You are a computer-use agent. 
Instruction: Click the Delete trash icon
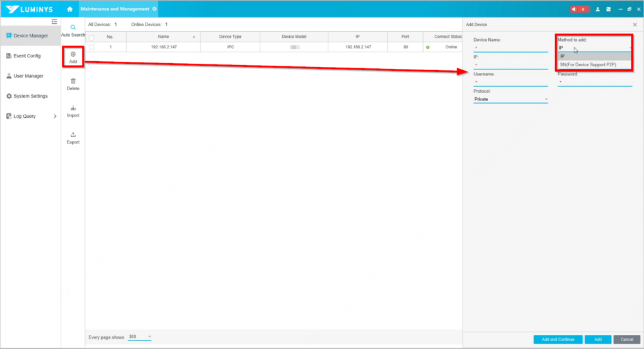pyautogui.click(x=73, y=81)
